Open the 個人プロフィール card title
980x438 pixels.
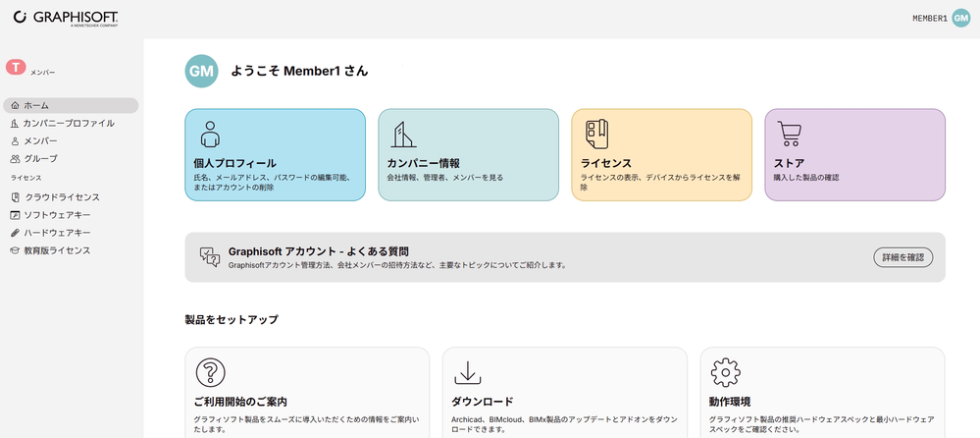pyautogui.click(x=235, y=163)
